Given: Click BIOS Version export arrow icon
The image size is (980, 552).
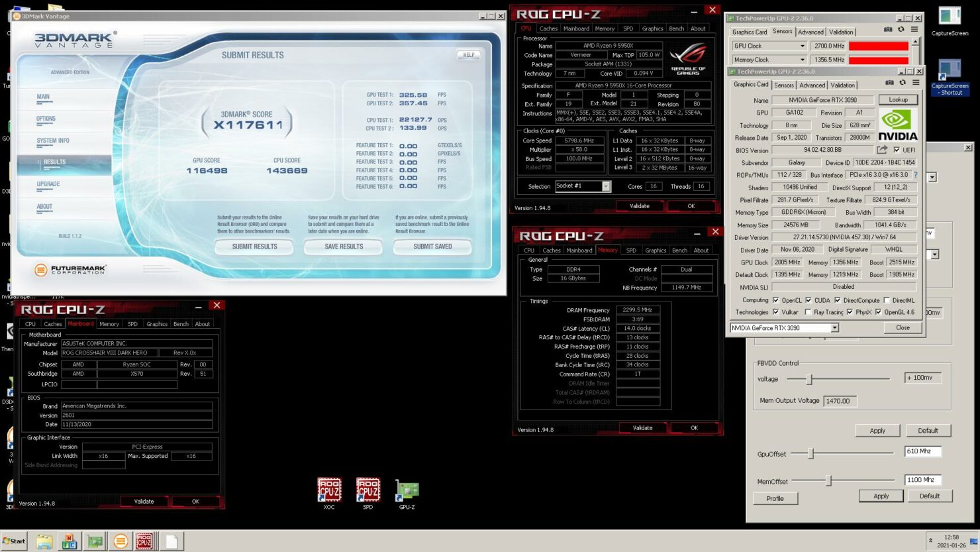Looking at the screenshot, I should (x=882, y=150).
